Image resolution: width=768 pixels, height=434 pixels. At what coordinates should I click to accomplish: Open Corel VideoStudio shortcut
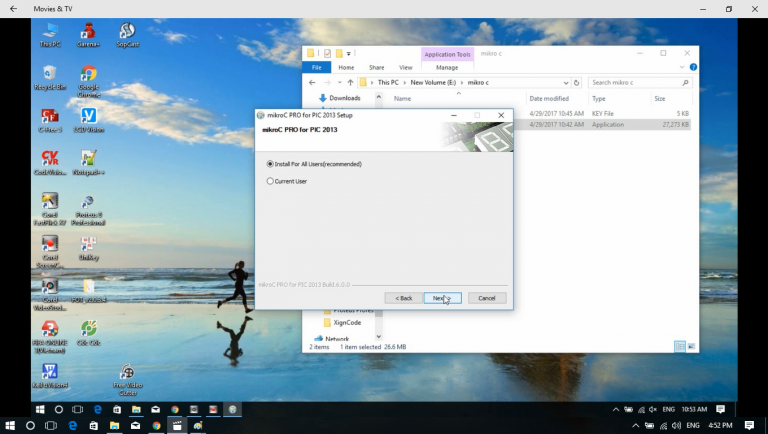click(50, 294)
